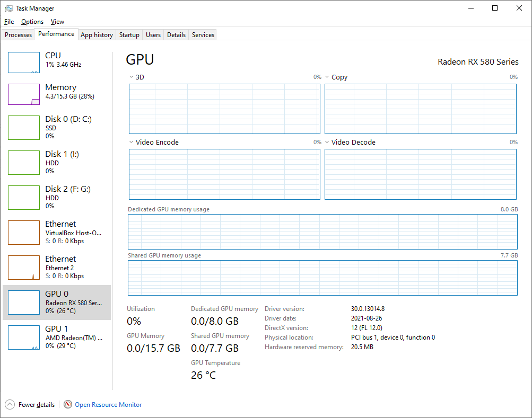Click the 26 °C GPU Temperature reading

pyautogui.click(x=203, y=375)
